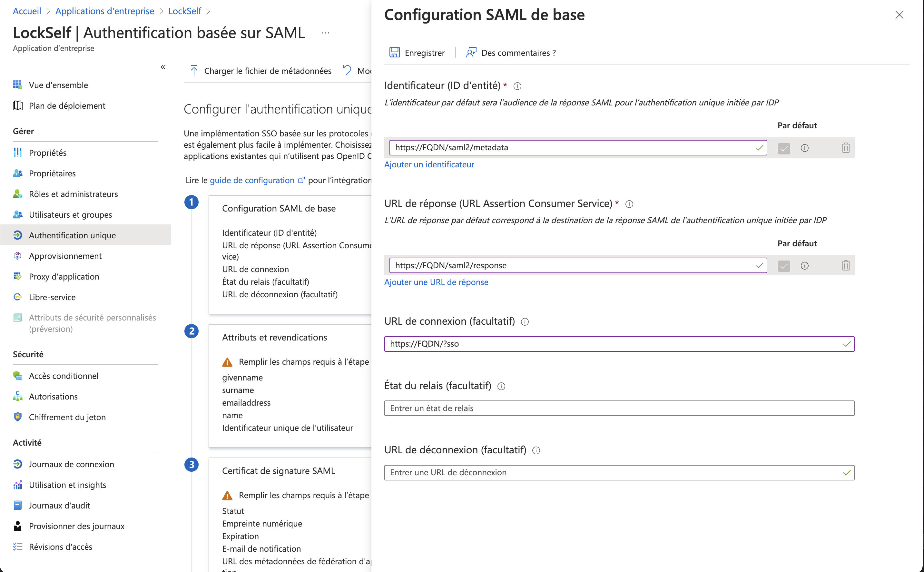Check Par défaut for the reply URL
This screenshot has width=924, height=572.
pos(784,266)
